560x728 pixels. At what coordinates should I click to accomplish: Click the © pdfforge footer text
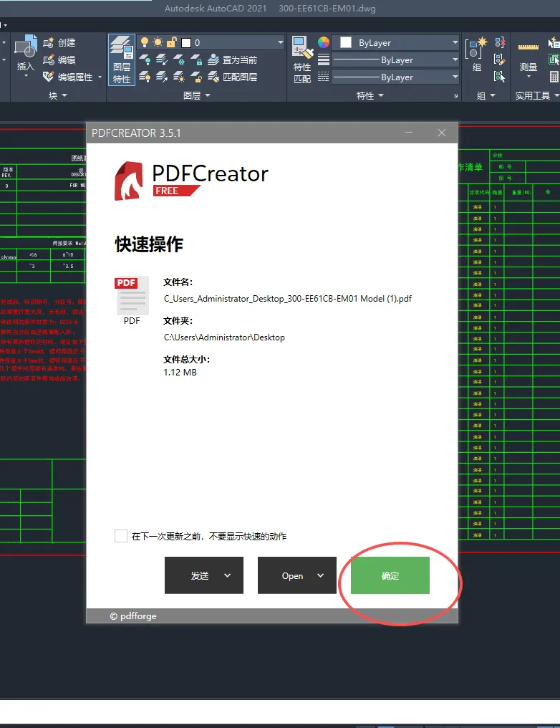[x=133, y=616]
